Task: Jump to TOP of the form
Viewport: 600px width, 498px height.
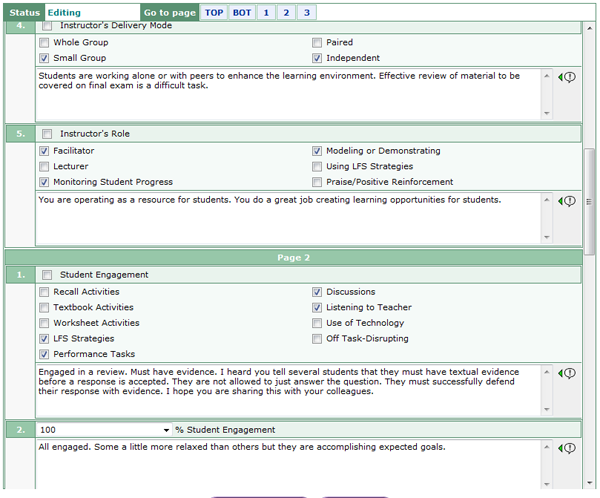Action: click(x=214, y=13)
